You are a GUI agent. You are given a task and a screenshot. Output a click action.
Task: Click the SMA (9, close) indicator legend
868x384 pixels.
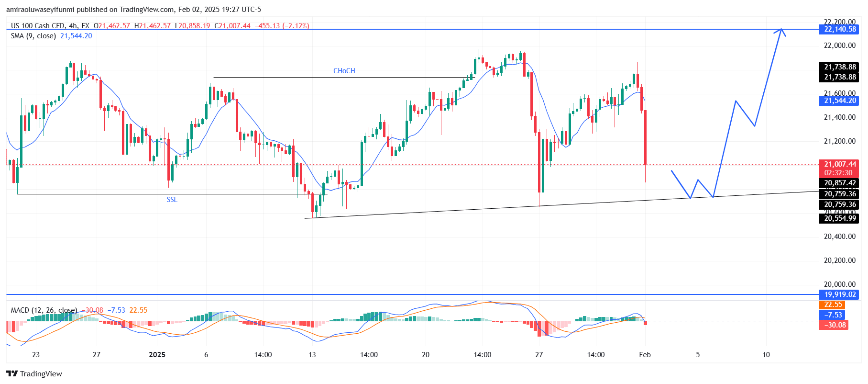(x=33, y=36)
